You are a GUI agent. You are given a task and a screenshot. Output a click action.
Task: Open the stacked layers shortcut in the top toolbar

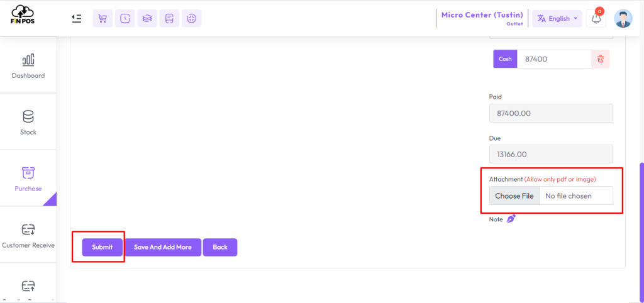[x=147, y=18]
